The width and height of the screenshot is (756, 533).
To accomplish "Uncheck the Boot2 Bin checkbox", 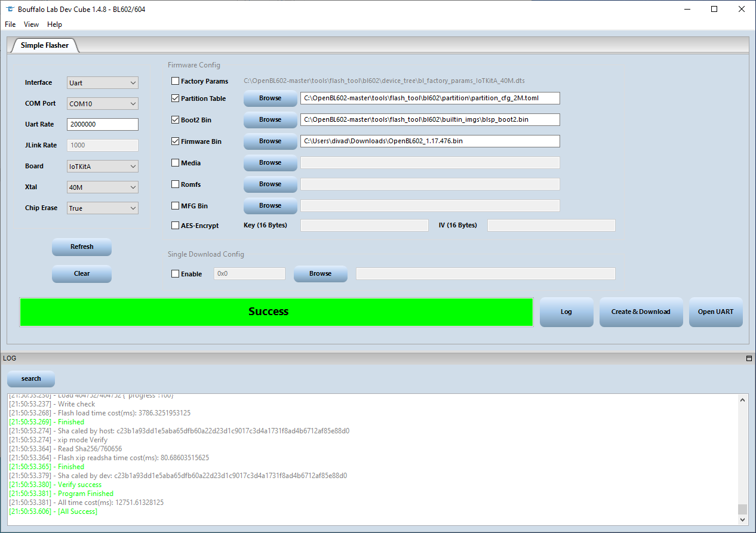I will 175,120.
